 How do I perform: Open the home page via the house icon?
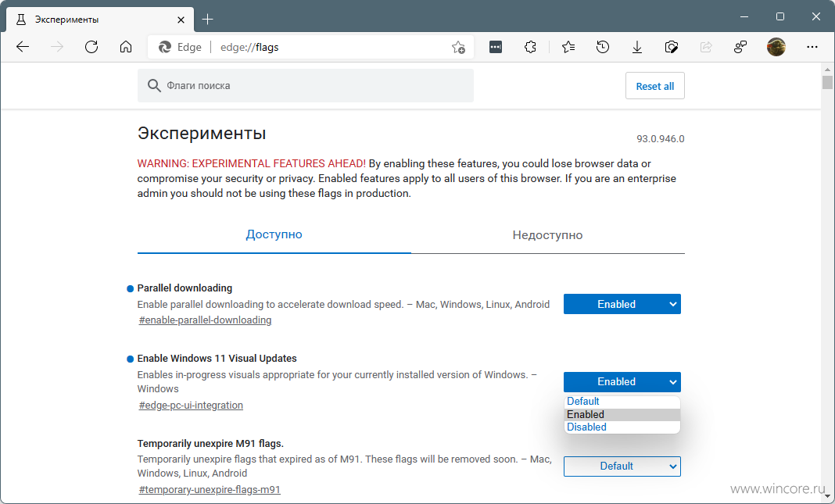126,47
